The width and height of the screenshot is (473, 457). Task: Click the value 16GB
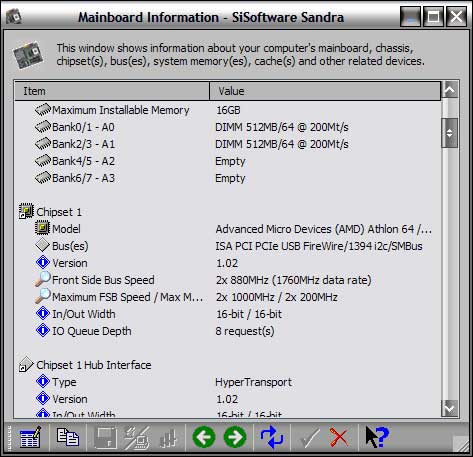click(x=228, y=110)
